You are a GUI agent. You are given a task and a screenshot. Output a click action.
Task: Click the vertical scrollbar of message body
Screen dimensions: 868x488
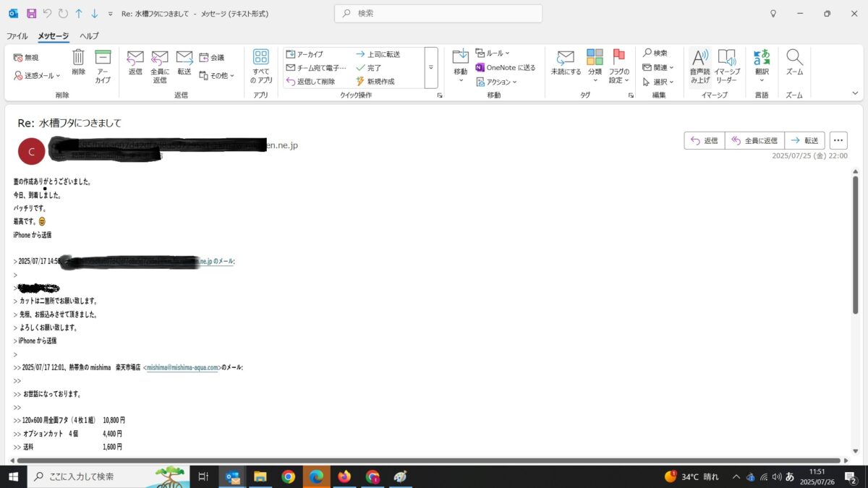856,245
